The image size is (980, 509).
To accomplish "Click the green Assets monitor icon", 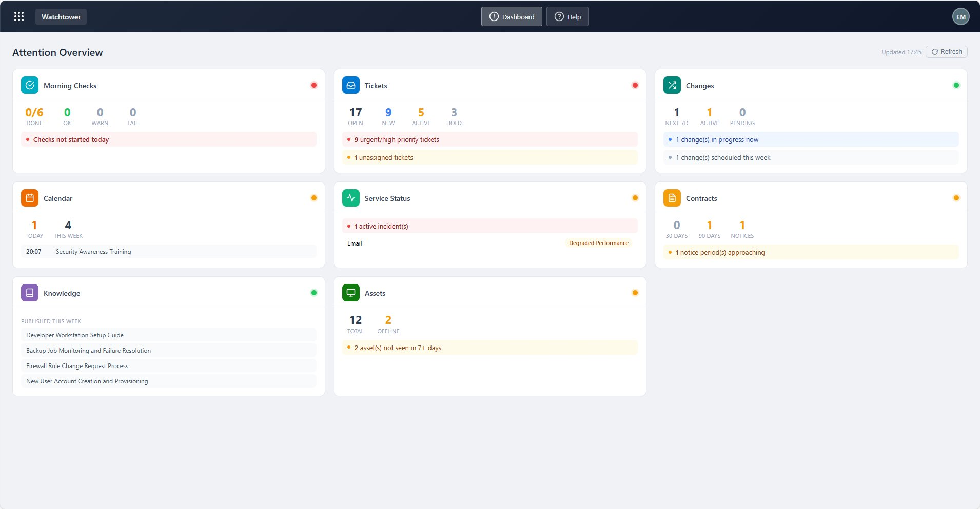I will [351, 293].
